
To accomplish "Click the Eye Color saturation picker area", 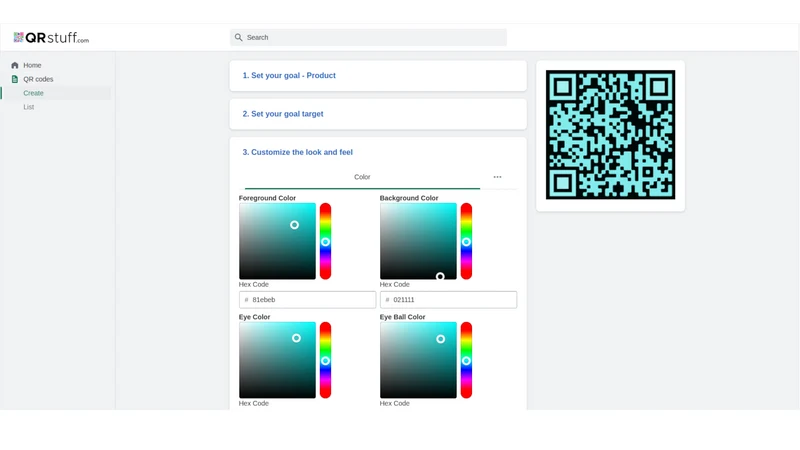I will 278,360.
